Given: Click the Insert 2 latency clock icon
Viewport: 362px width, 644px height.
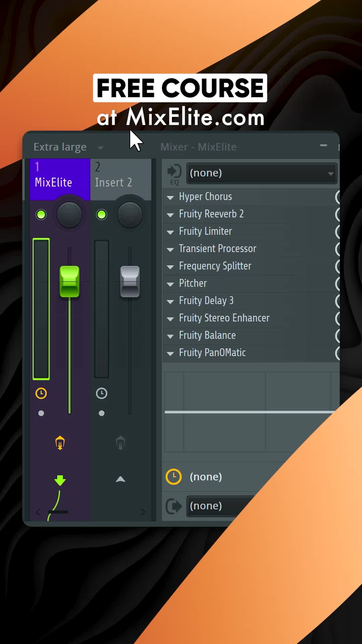Looking at the screenshot, I should point(102,393).
